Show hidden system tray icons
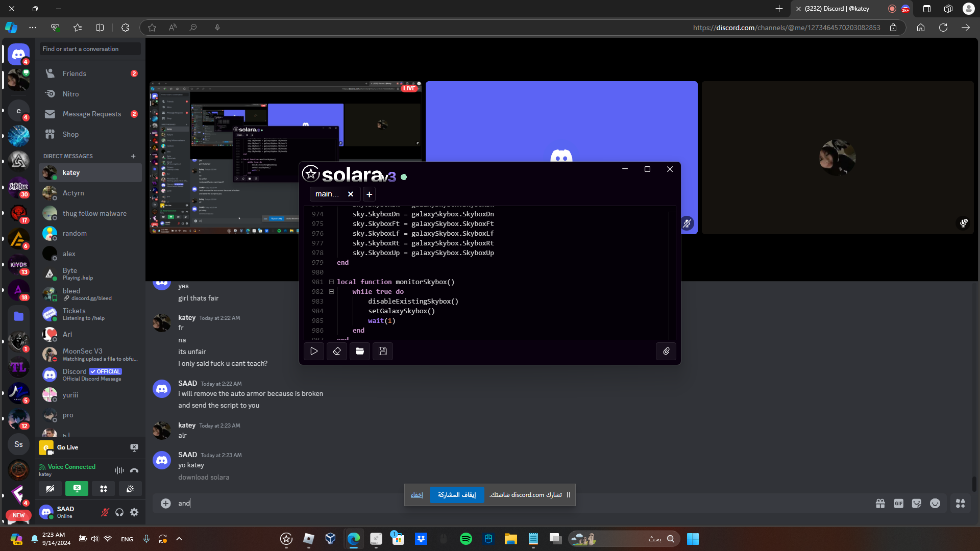This screenshot has width=980, height=551. [179, 539]
